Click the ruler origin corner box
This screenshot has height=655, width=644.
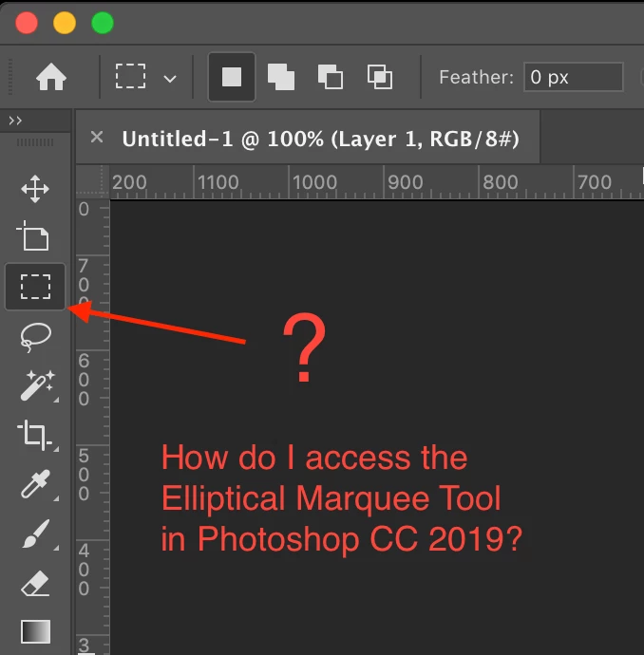pyautogui.click(x=93, y=182)
